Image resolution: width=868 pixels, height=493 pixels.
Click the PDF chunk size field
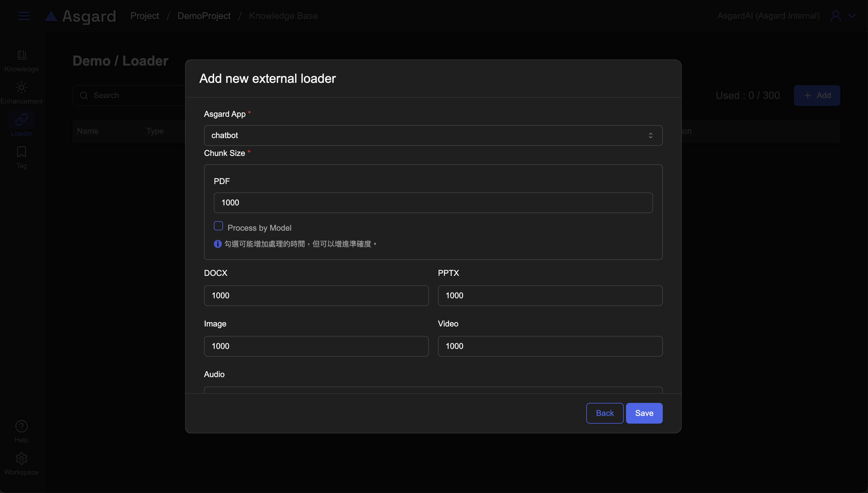point(433,202)
